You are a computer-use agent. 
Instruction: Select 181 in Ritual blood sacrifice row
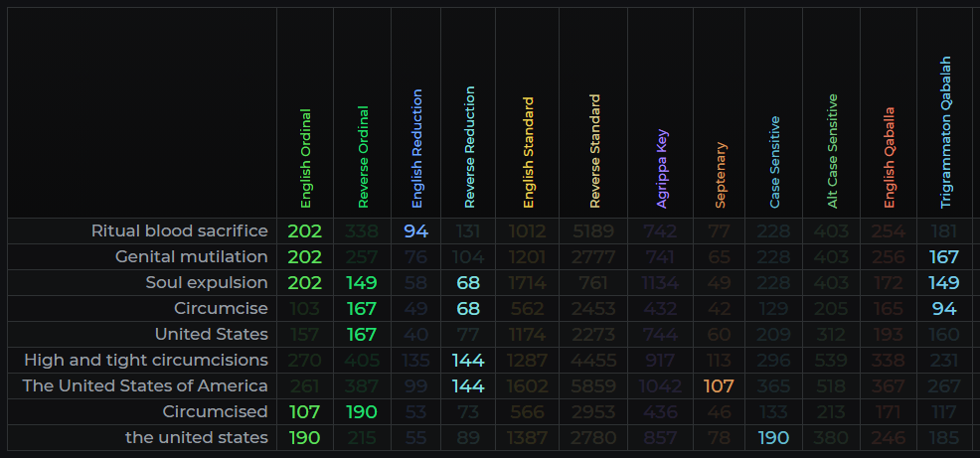point(944,231)
